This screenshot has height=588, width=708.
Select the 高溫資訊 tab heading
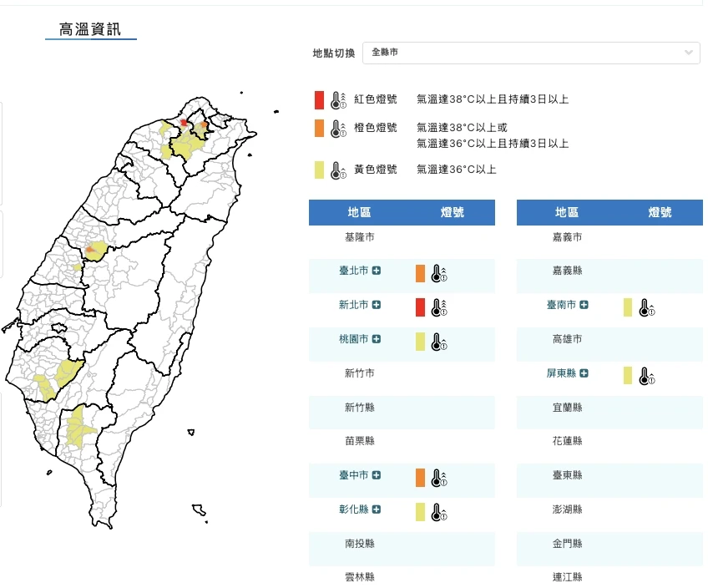pos(90,31)
